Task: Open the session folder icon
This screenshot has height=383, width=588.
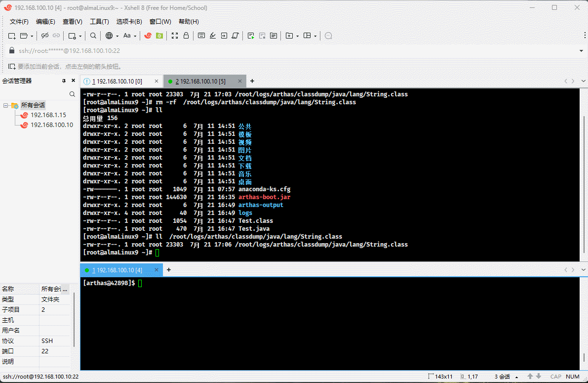Action: 24,36
